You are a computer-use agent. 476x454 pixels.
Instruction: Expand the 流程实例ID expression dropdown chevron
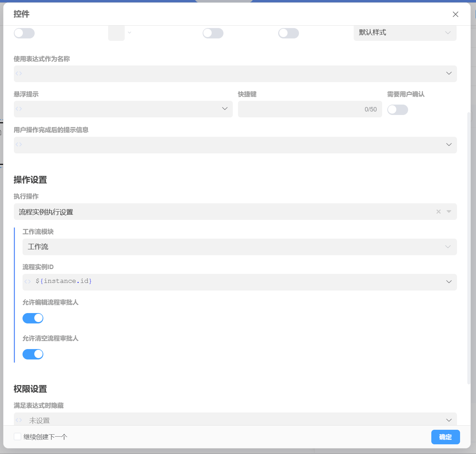[x=449, y=282]
